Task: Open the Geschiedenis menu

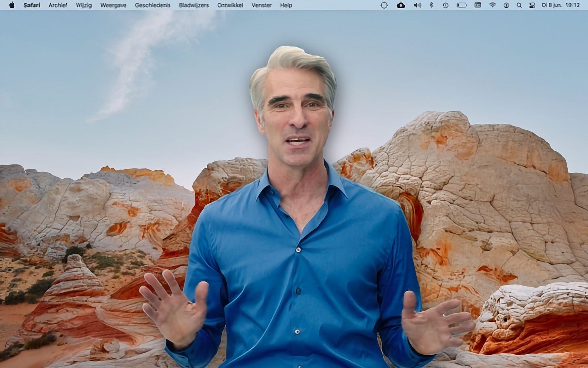Action: click(153, 5)
